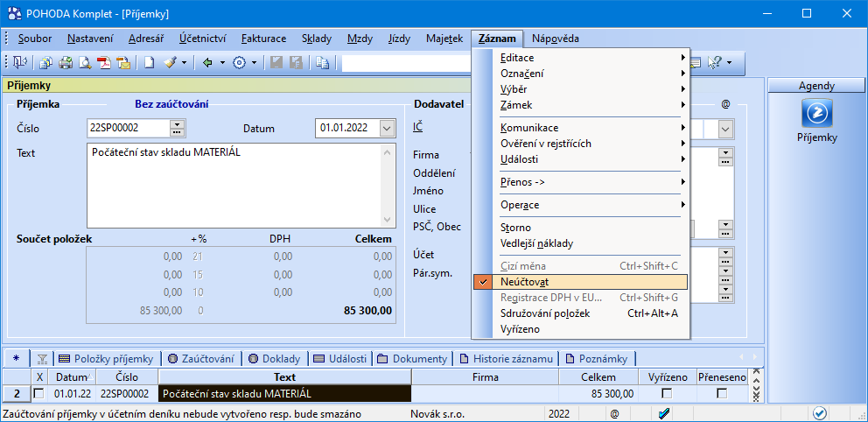Click into the Text description field
868x422 pixels.
click(233, 184)
